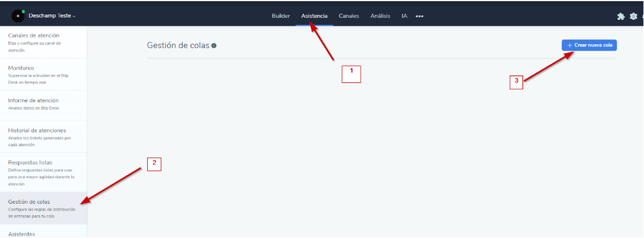This screenshot has height=238, width=644.
Task: Click the info icon beside Gestión de colas
Action: click(x=214, y=46)
